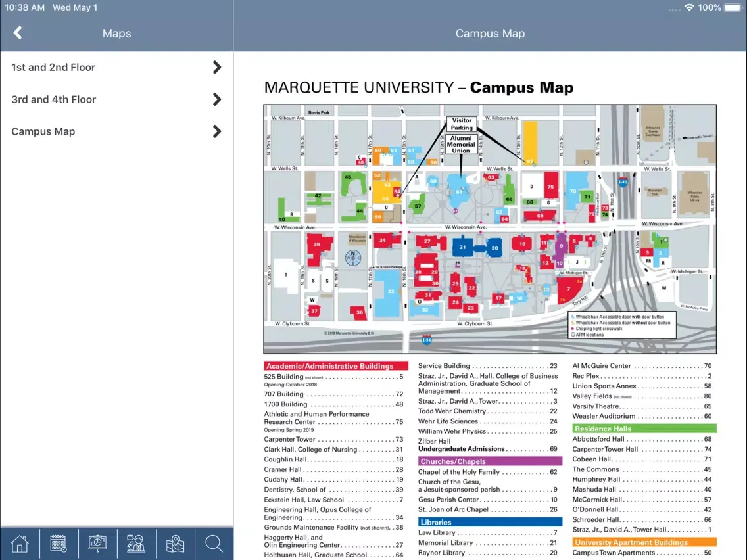This screenshot has width=747, height=560.
Task: Open the calendar schedule icon
Action: pos(59,544)
